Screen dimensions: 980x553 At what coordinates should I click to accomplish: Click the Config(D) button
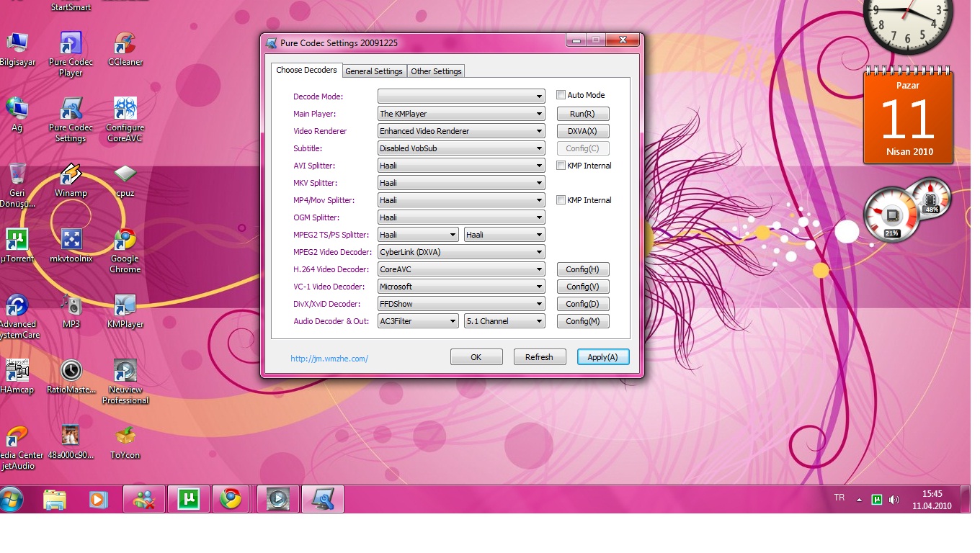coord(583,304)
